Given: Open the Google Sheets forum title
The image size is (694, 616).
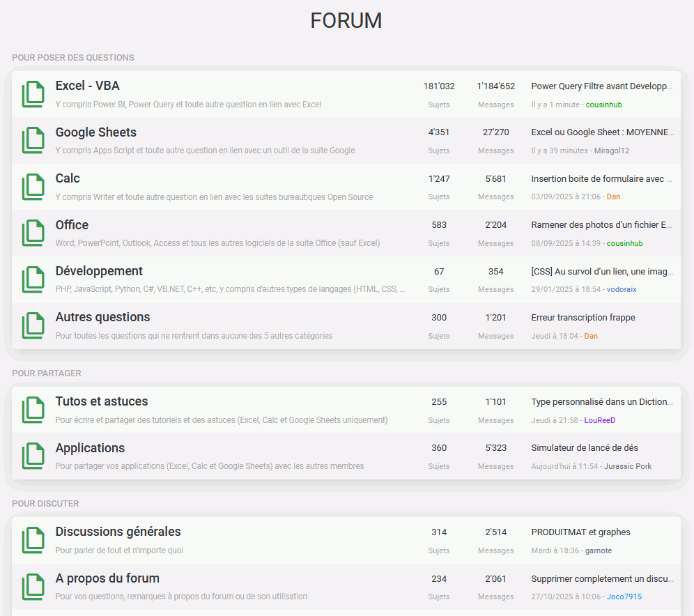Looking at the screenshot, I should coord(95,132).
